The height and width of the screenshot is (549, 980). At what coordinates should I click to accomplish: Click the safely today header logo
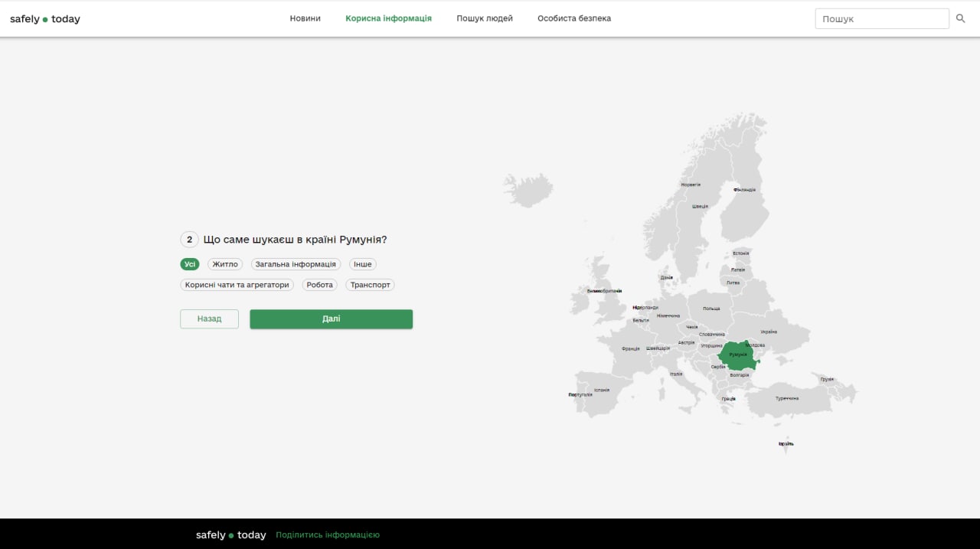point(45,19)
